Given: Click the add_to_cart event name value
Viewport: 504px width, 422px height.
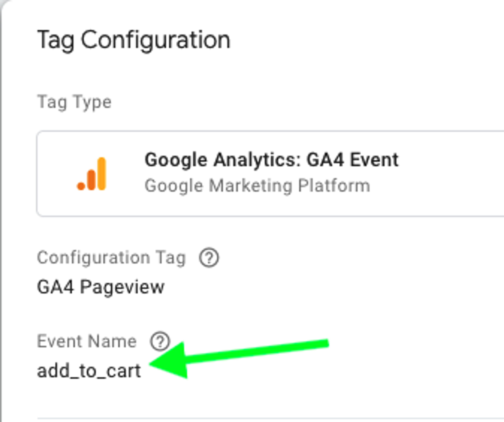Looking at the screenshot, I should [x=89, y=371].
